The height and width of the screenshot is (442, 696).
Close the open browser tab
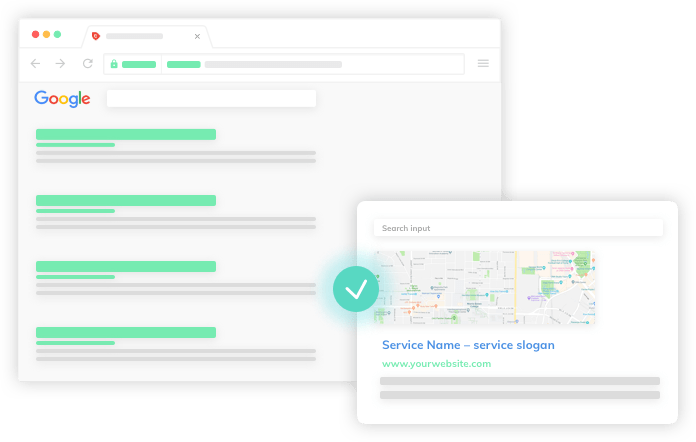coord(197,36)
